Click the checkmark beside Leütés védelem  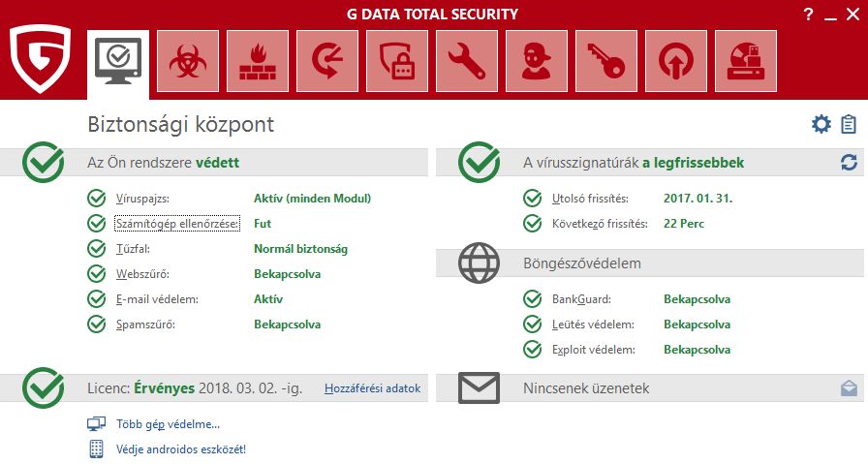pos(532,324)
